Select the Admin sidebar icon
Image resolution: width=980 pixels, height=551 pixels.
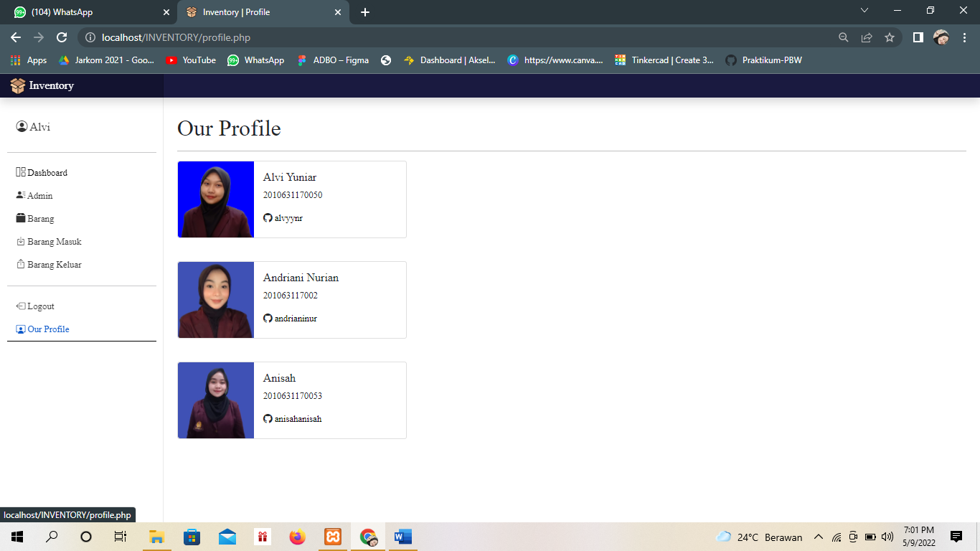coord(20,195)
